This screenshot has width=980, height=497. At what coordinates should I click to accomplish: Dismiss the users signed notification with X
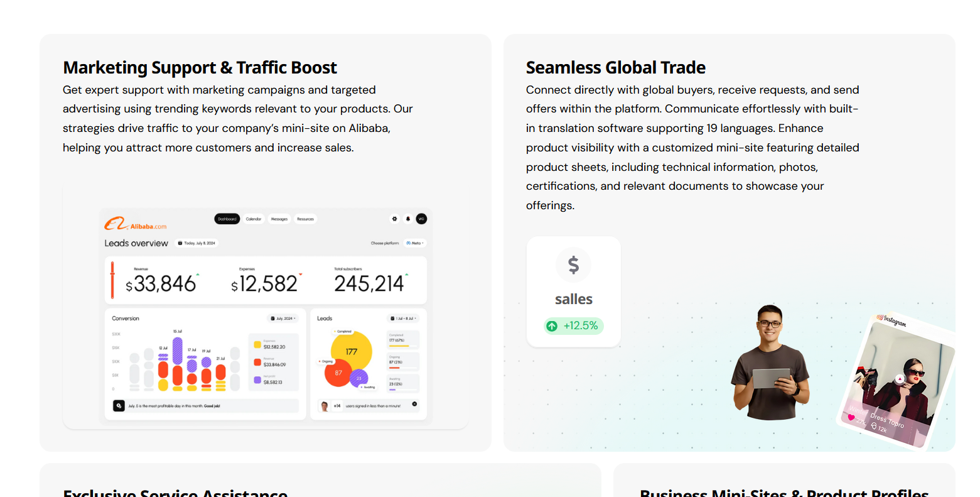pyautogui.click(x=414, y=404)
